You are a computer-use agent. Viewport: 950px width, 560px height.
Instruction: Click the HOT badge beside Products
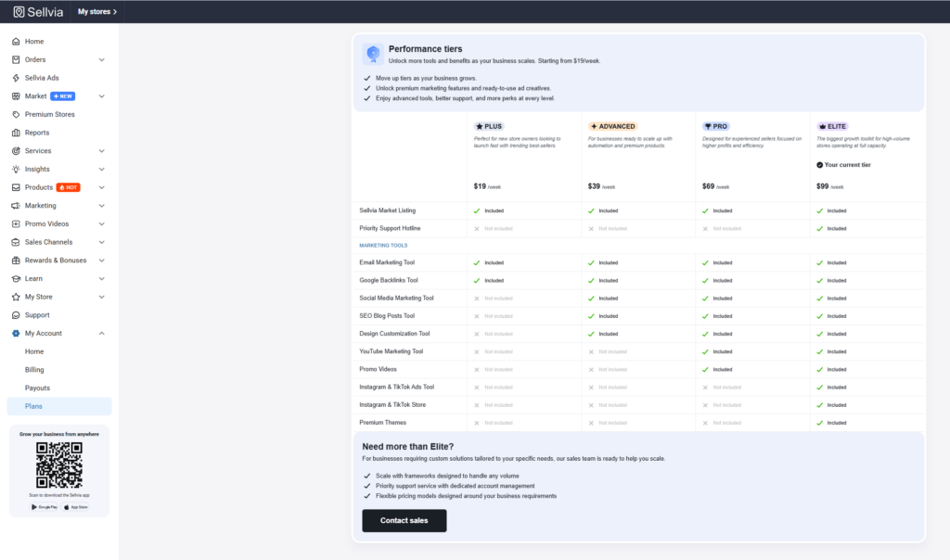(x=69, y=187)
